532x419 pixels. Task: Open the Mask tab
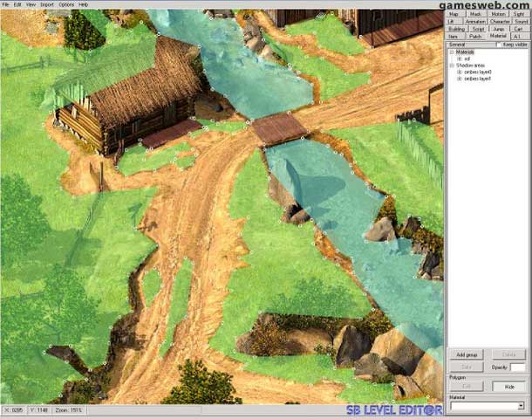coord(476,14)
